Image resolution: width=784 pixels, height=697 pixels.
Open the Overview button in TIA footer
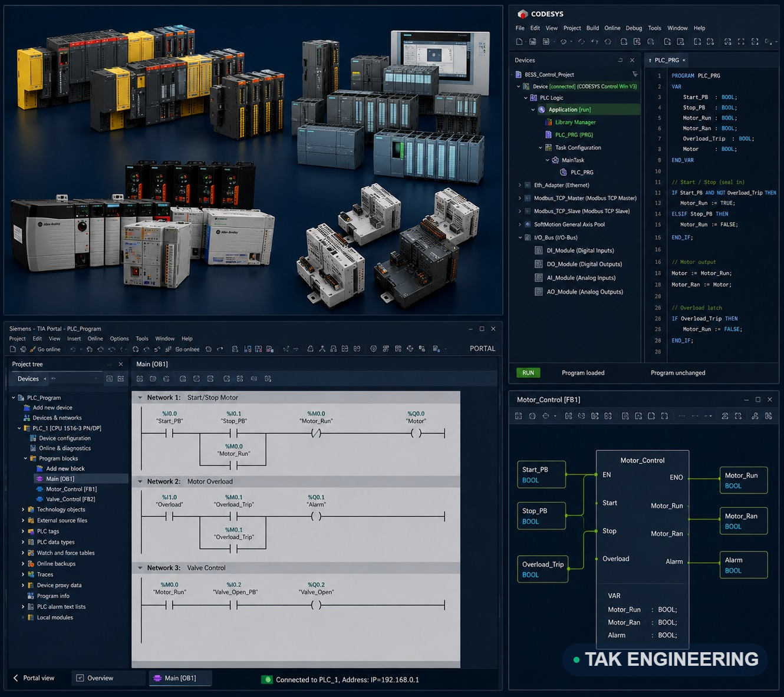coord(108,678)
